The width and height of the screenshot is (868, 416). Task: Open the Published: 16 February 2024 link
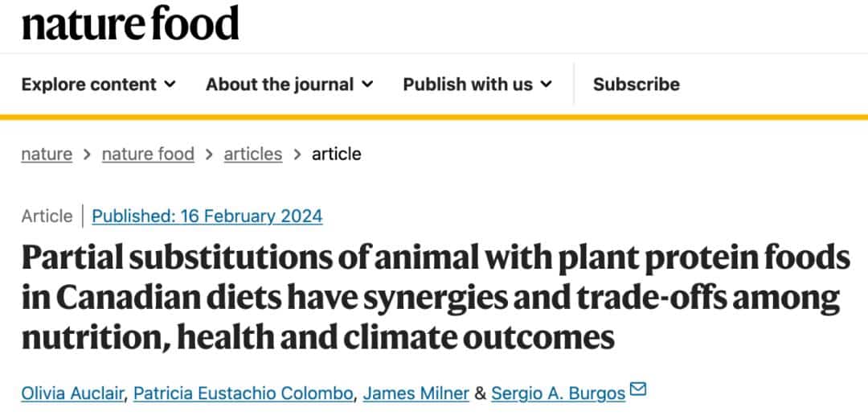tap(207, 216)
